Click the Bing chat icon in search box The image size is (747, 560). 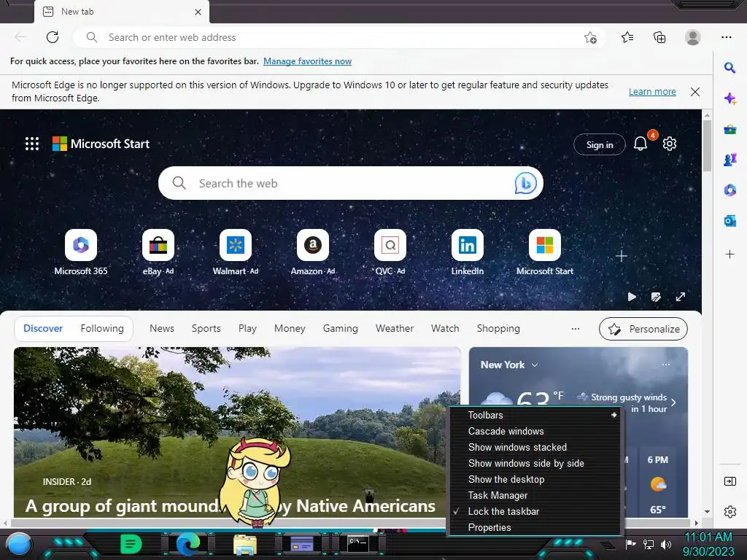coord(525,183)
